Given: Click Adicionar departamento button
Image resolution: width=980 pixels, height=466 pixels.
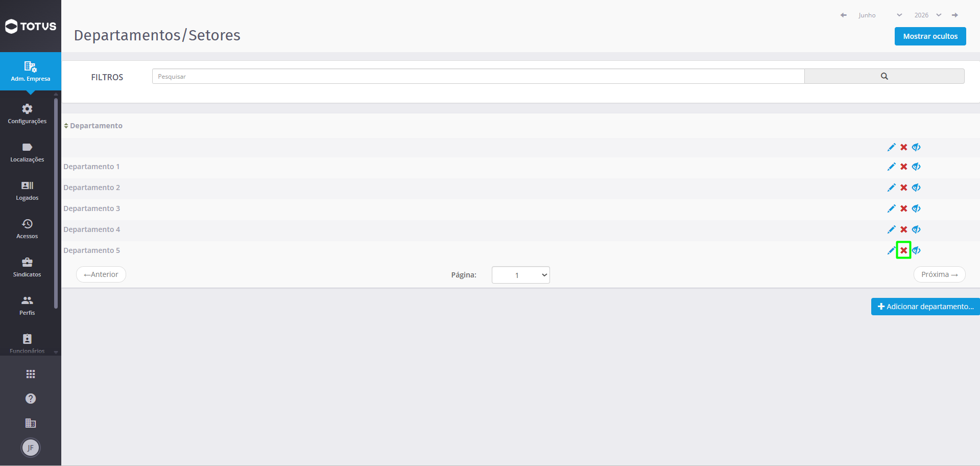Looking at the screenshot, I should coord(925,307).
